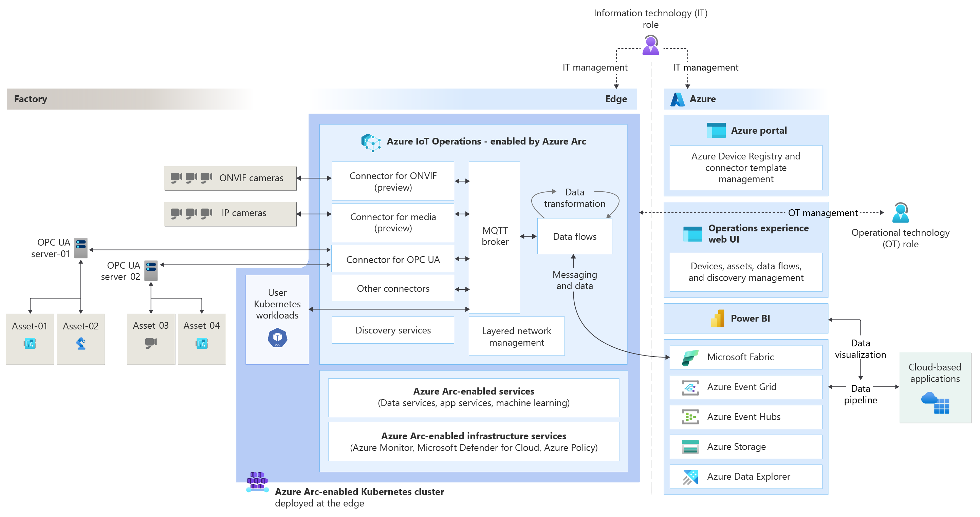
Task: Select the Data flows box
Action: pyautogui.click(x=574, y=236)
